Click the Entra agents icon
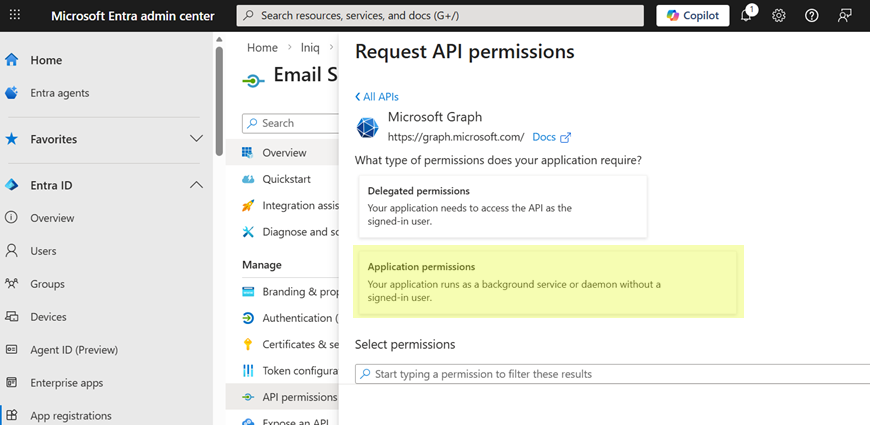 [x=12, y=93]
